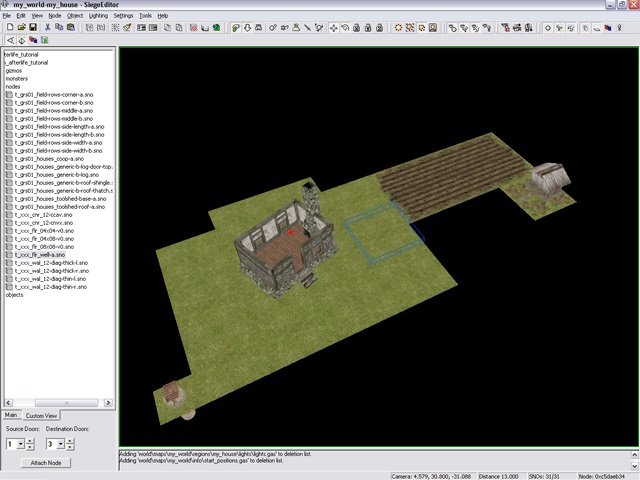Decrease Destination Doors value with down spinner
Image resolution: width=640 pixels, height=480 pixels.
pyautogui.click(x=72, y=447)
